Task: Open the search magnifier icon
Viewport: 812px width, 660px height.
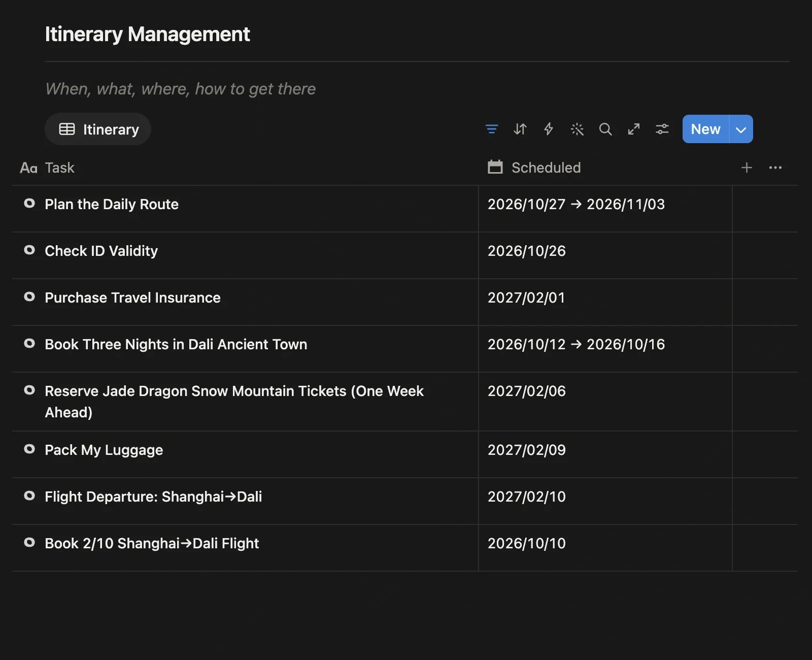Action: click(605, 129)
